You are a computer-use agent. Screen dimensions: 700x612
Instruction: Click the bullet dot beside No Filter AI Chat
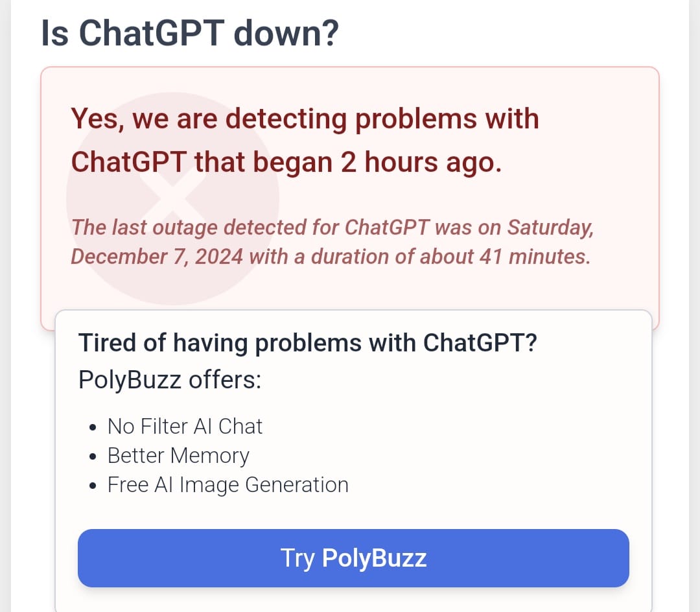tap(94, 428)
